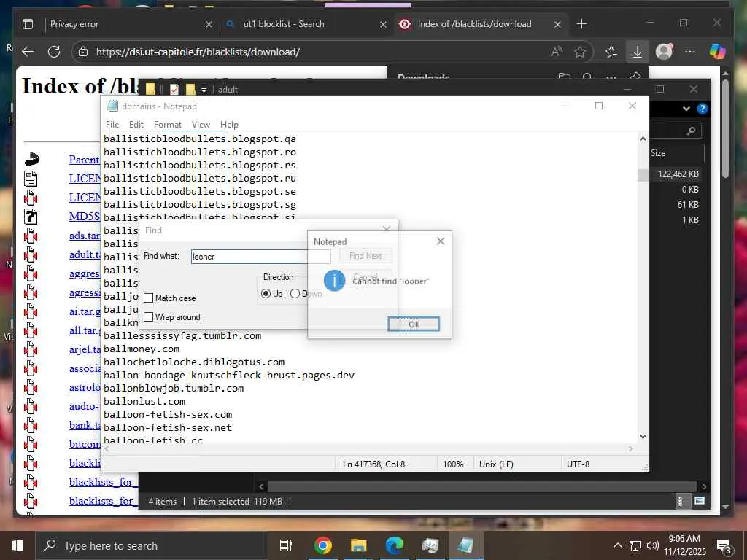Add this page to favorites star
747x560 pixels.
tap(580, 52)
